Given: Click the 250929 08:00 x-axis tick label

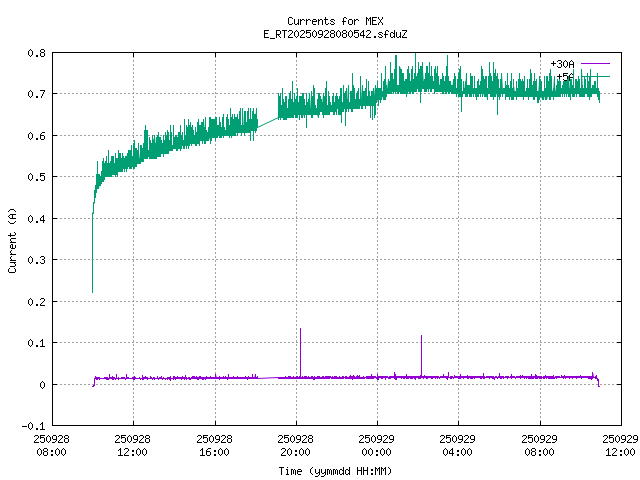Looking at the screenshot, I should (x=539, y=444).
